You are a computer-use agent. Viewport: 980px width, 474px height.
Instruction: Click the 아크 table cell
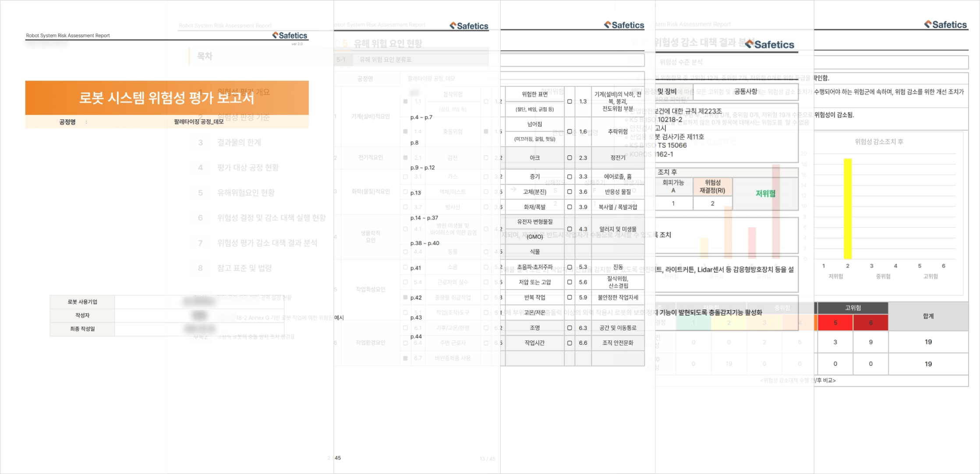pos(534,158)
